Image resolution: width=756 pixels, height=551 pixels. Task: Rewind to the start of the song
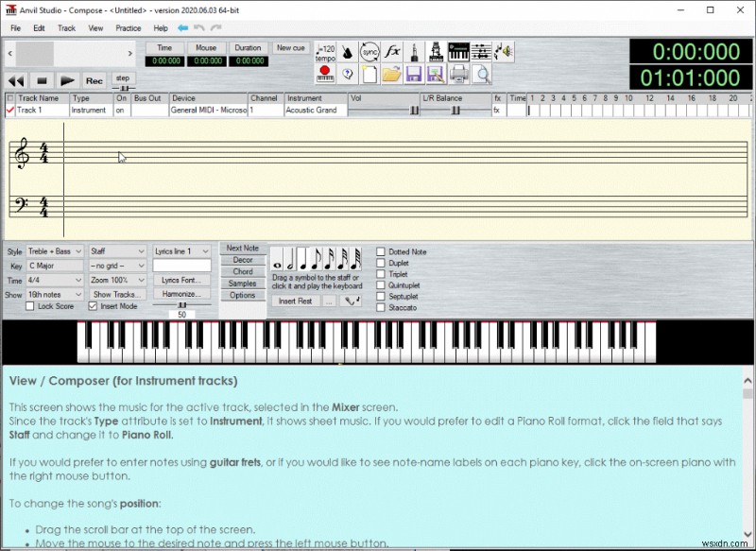(16, 80)
